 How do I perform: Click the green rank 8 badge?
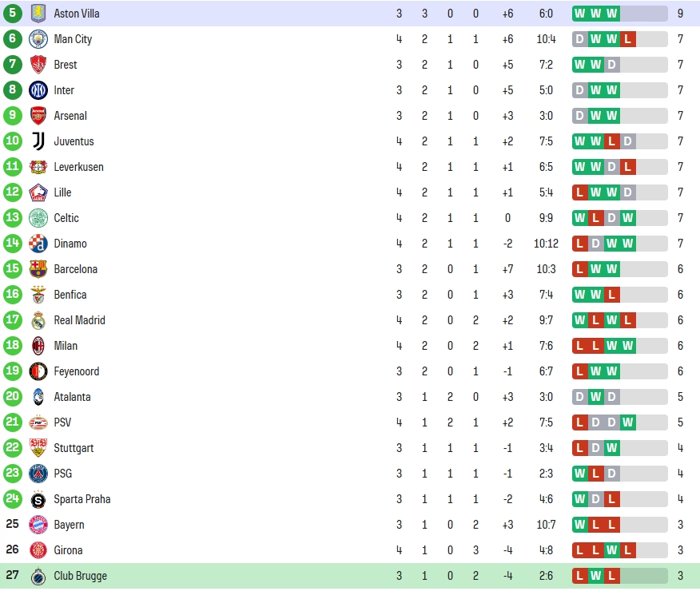(x=13, y=89)
